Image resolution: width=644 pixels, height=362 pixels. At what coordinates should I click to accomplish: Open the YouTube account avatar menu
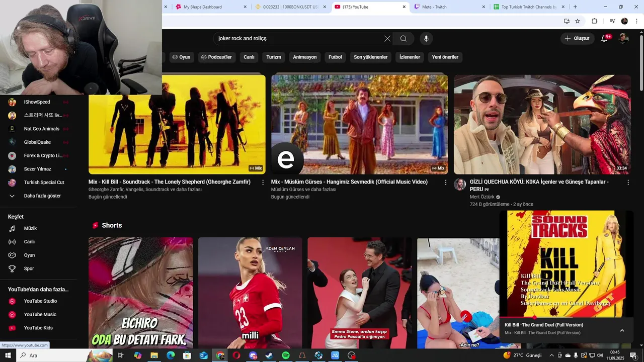[623, 38]
